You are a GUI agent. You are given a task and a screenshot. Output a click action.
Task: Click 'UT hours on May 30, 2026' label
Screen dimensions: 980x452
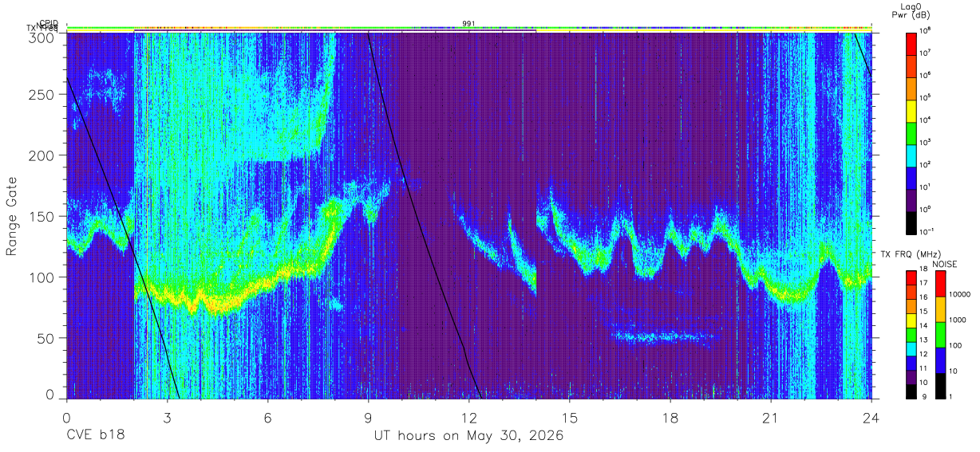pyautogui.click(x=468, y=436)
